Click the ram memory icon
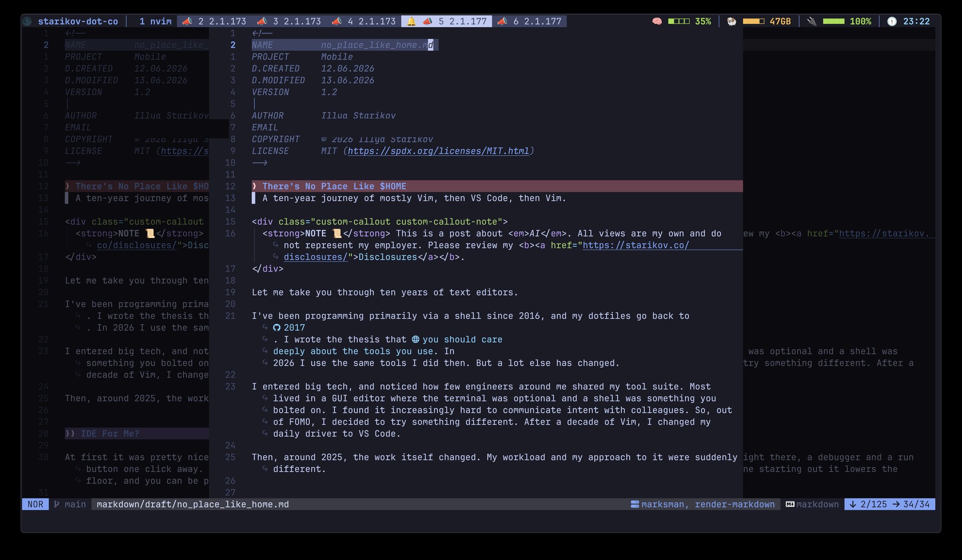Image resolution: width=962 pixels, height=560 pixels. [732, 21]
